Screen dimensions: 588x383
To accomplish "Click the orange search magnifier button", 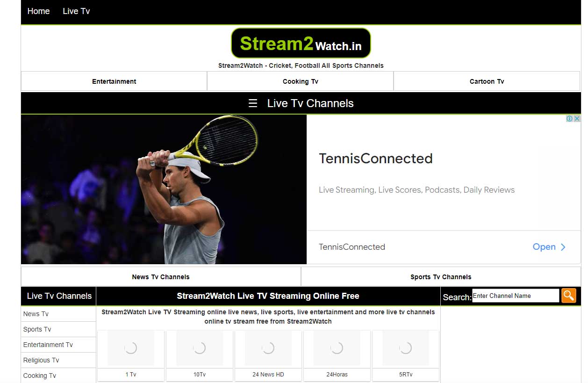I will (568, 296).
